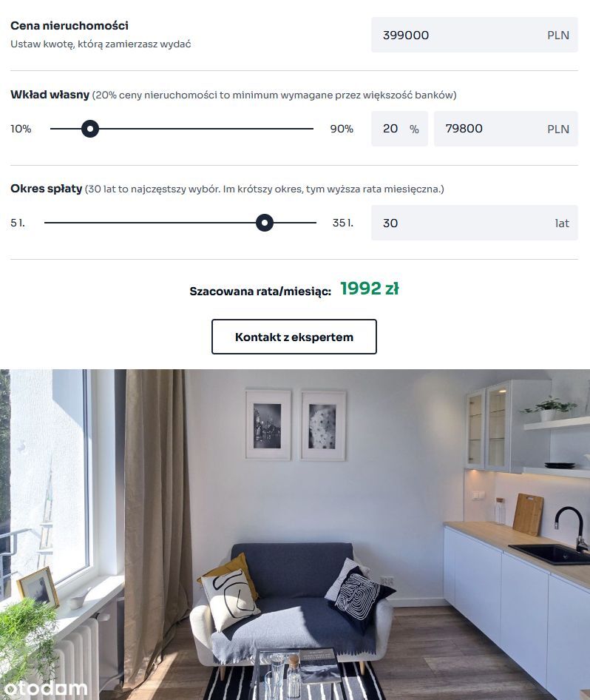
Task: Click the repayment period slider handle
Action: point(265,223)
